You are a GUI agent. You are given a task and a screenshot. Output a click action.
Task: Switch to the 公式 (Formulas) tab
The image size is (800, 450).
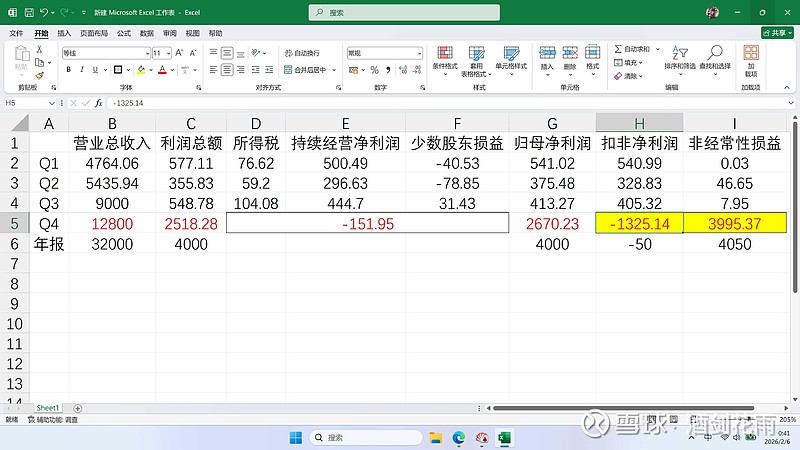tap(123, 33)
